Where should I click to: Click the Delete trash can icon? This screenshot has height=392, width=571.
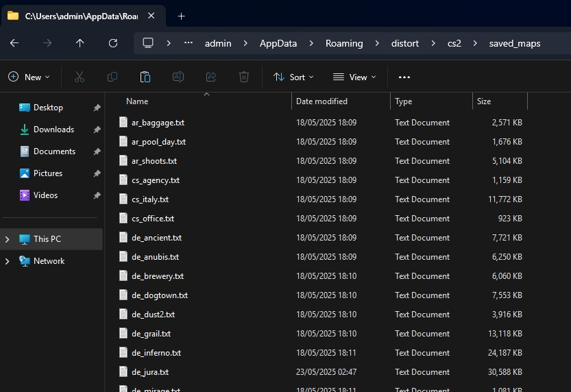(244, 77)
